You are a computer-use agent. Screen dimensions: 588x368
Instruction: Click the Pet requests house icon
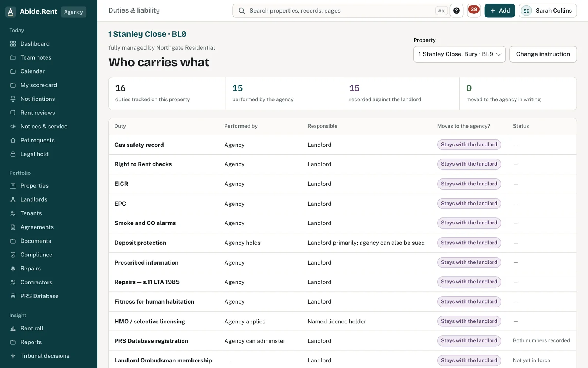[13, 140]
